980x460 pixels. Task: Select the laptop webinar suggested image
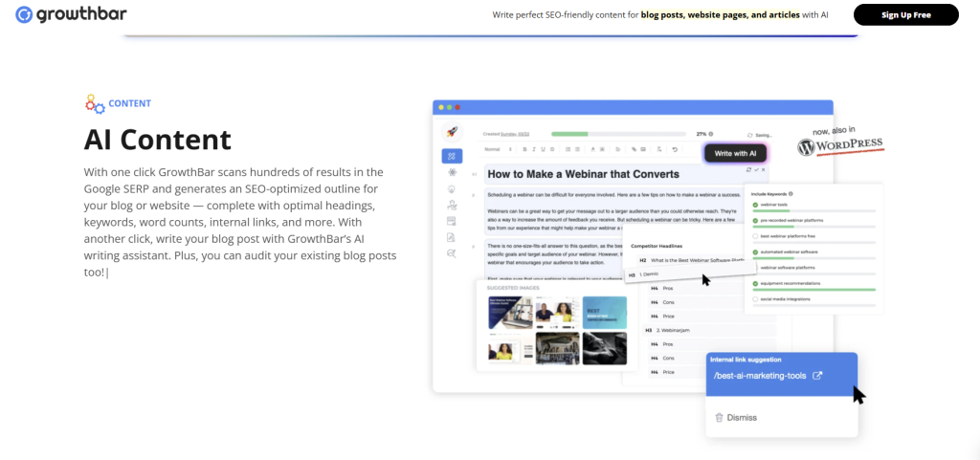click(510, 312)
